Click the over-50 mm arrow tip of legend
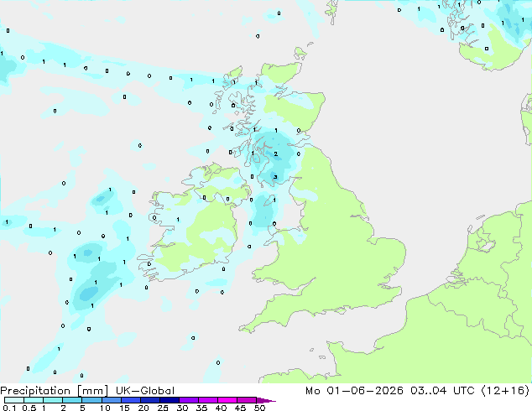Image resolution: width=532 pixels, height=411 pixels. (266, 400)
